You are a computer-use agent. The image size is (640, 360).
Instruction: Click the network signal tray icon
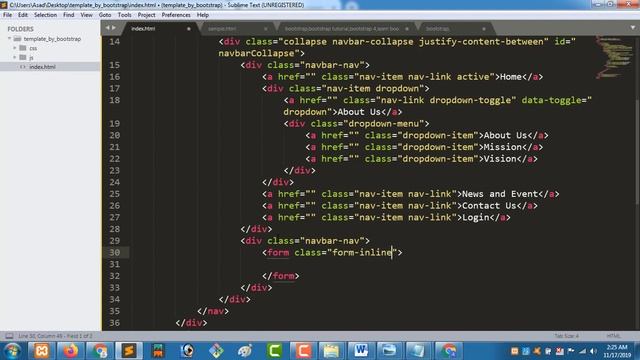582,351
